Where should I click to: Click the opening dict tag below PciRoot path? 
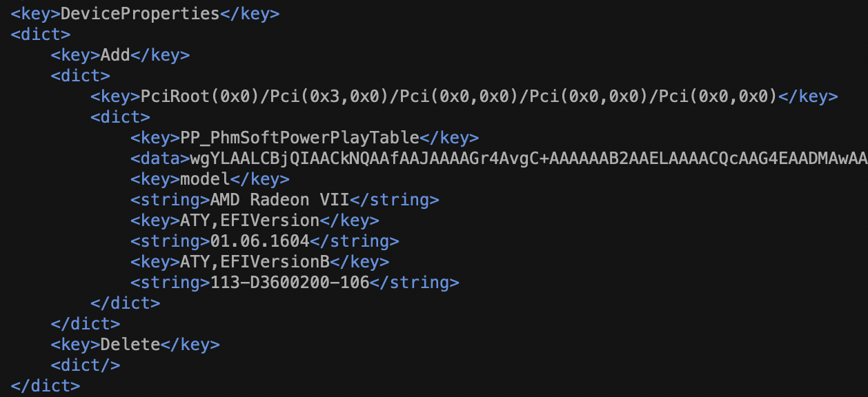coord(120,117)
